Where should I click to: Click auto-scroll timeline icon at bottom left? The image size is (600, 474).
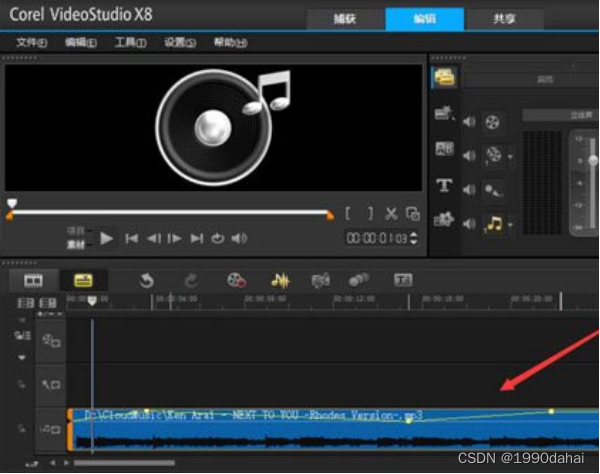[32, 464]
